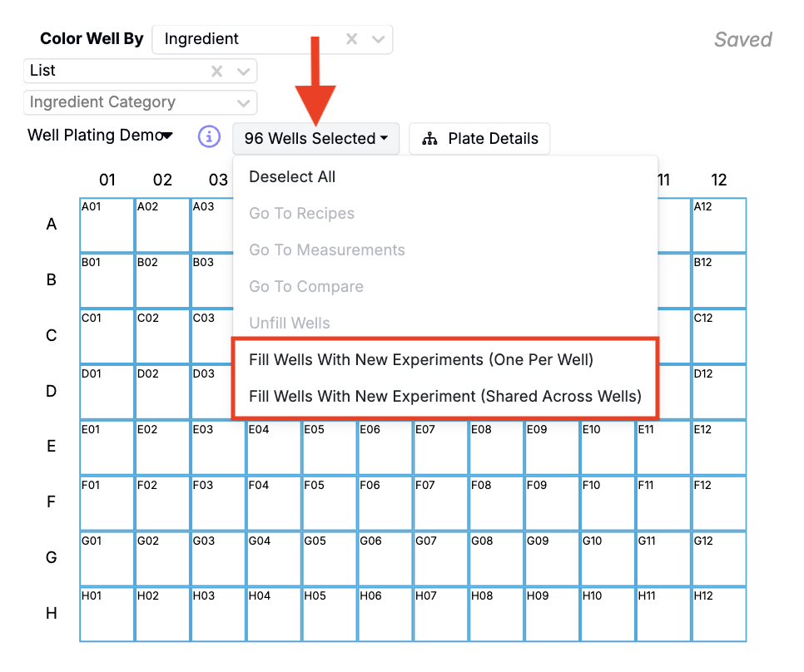Click row header H
Viewport: 804px width, 672px height.
(52, 614)
